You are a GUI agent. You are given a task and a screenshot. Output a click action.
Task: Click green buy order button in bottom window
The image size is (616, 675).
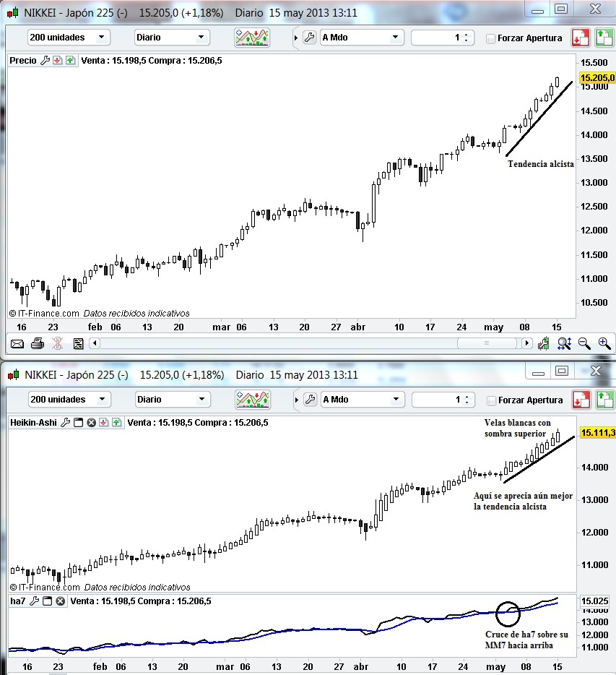point(605,400)
